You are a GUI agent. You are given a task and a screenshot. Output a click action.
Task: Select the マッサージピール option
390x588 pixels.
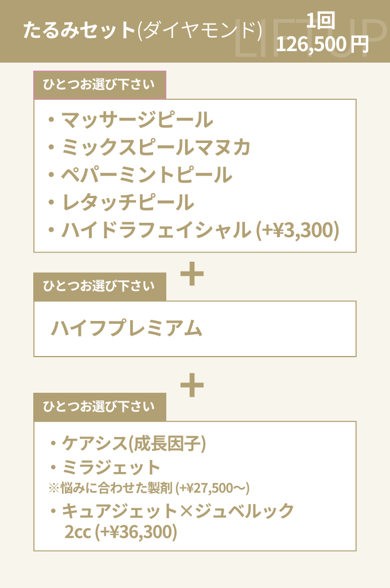[136, 120]
